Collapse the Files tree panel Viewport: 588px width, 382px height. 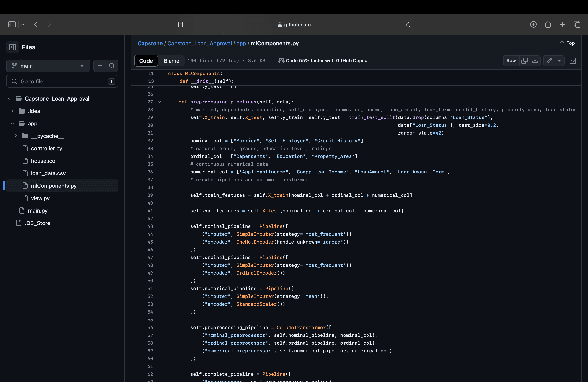12,47
